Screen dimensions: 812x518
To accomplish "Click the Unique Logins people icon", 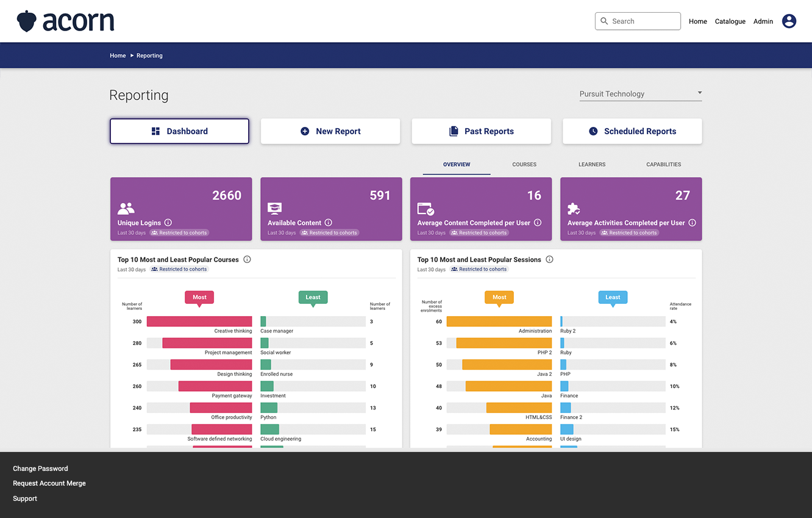I will tap(126, 209).
